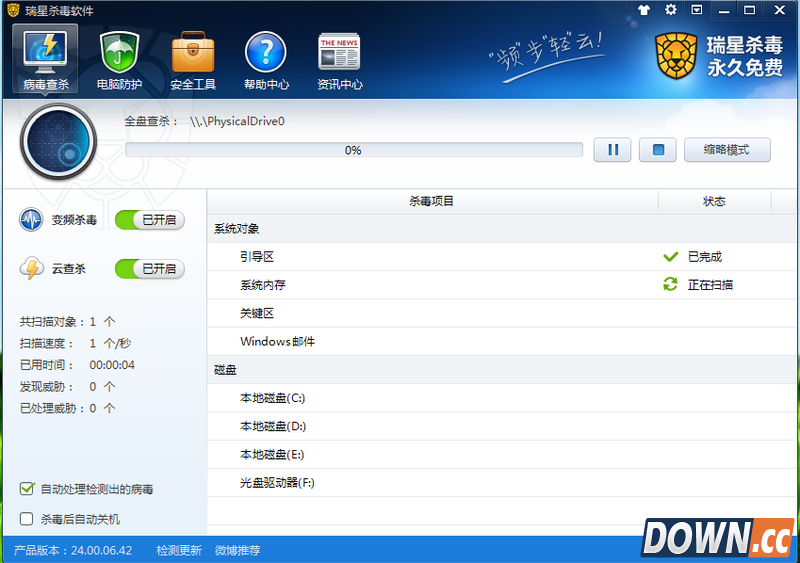Click the scan progress bar showing 0%
Viewport: 800px width, 563px height.
tap(354, 150)
